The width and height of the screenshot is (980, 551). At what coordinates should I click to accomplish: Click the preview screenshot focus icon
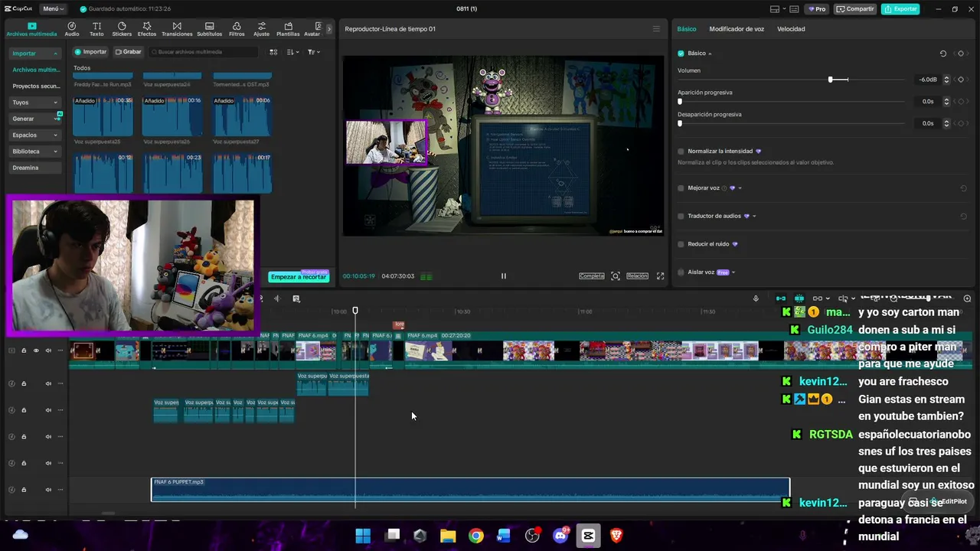pos(616,276)
